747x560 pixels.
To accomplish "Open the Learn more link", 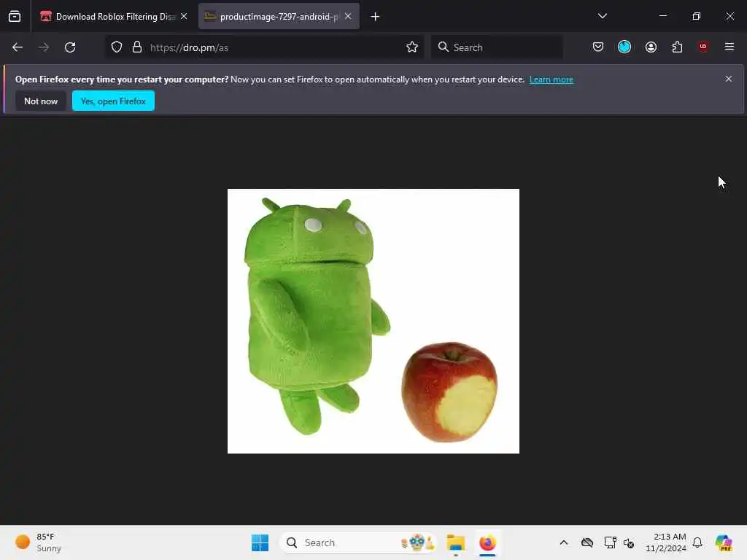I will point(551,79).
